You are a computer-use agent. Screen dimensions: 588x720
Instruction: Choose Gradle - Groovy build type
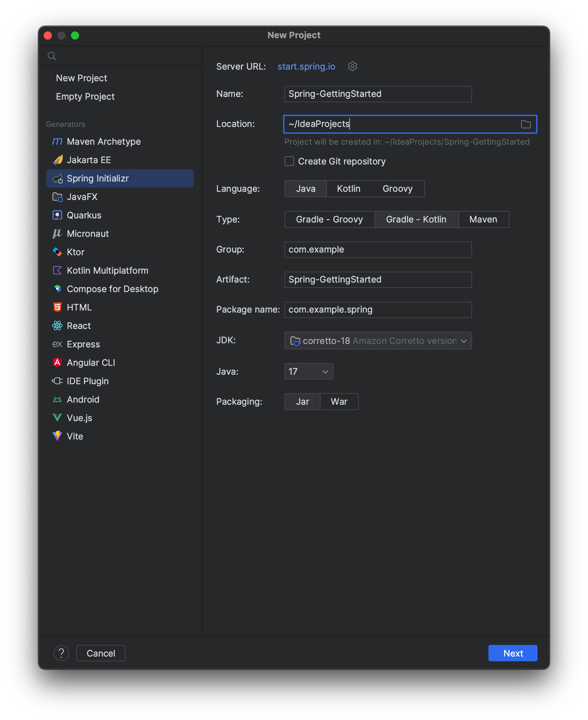329,219
